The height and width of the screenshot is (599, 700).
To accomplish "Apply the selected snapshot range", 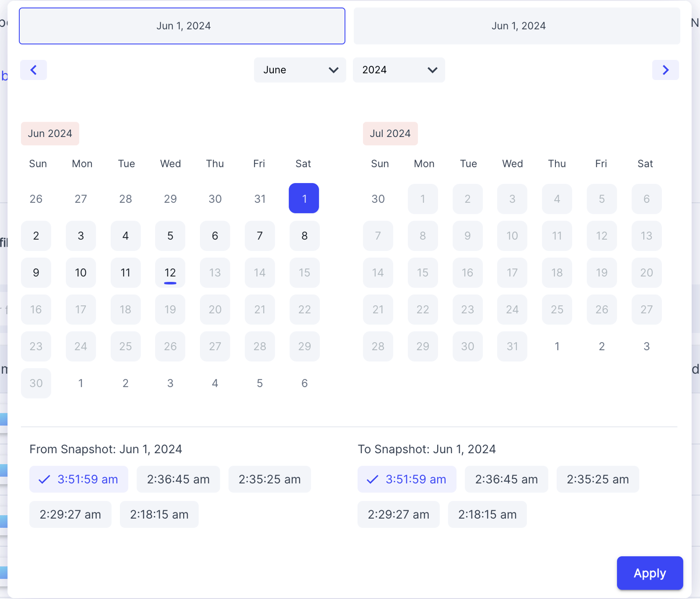I will tap(650, 573).
